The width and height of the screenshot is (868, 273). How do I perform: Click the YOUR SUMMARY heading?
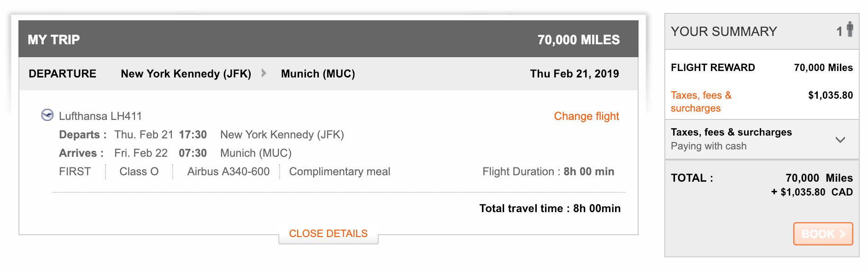coord(723,31)
